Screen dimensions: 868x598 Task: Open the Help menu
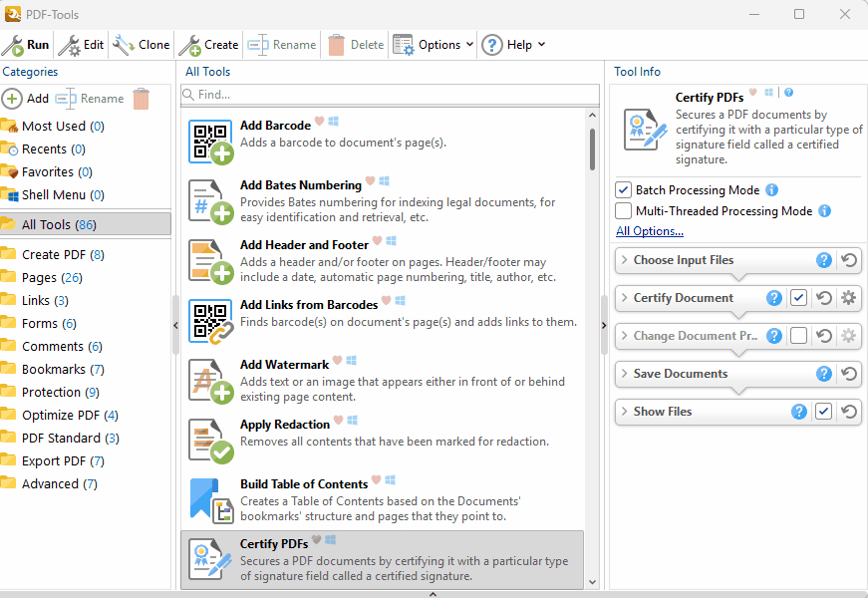(x=513, y=45)
